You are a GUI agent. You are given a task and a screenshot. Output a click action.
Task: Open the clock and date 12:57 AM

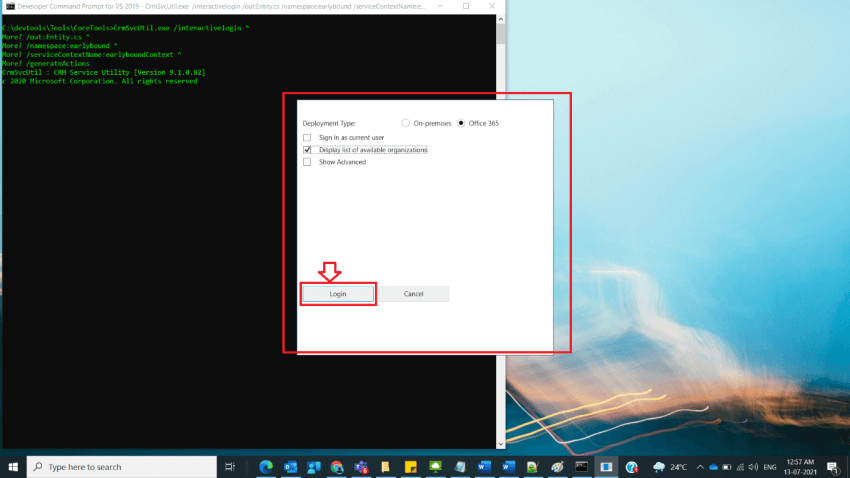click(800, 467)
